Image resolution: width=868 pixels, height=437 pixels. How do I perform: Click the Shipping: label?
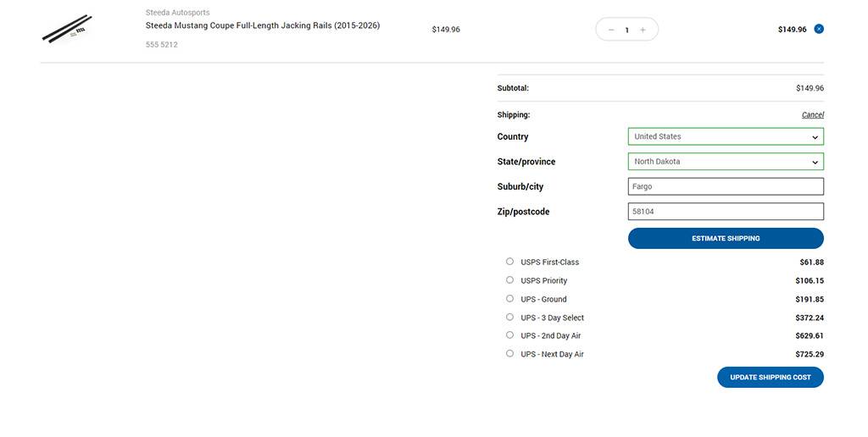tap(513, 115)
